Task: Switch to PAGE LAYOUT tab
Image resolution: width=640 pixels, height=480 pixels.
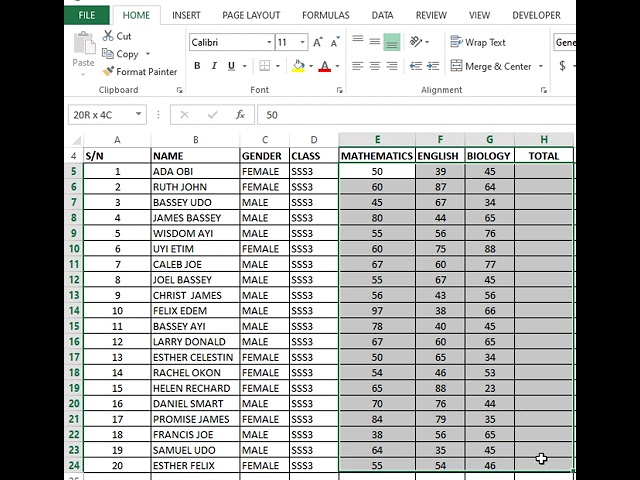Action: (251, 16)
